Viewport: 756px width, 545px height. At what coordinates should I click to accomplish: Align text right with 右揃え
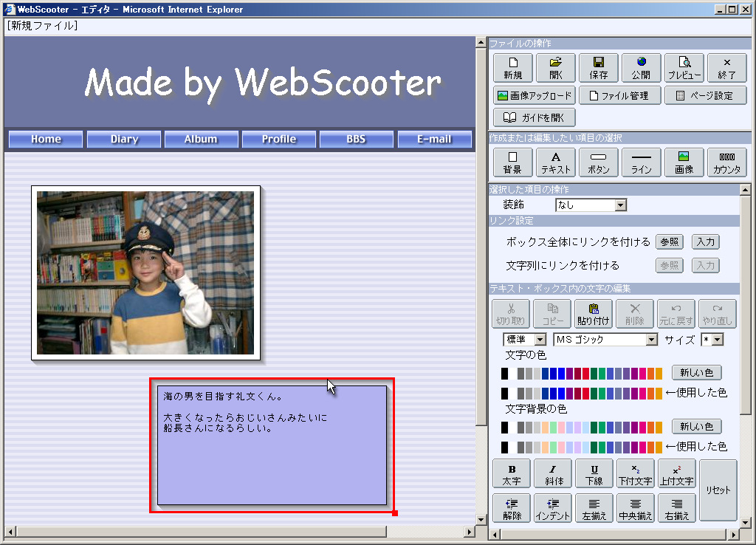677,508
